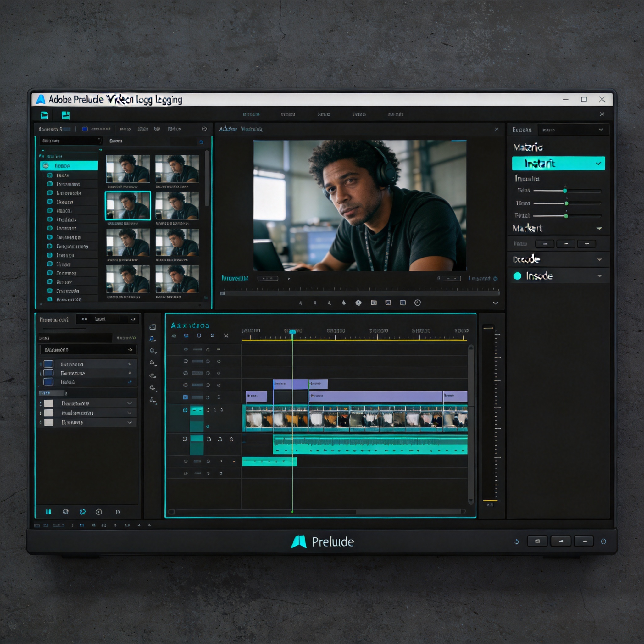Click the X icon in the timeline header toolbar
644x644 pixels.
(226, 336)
